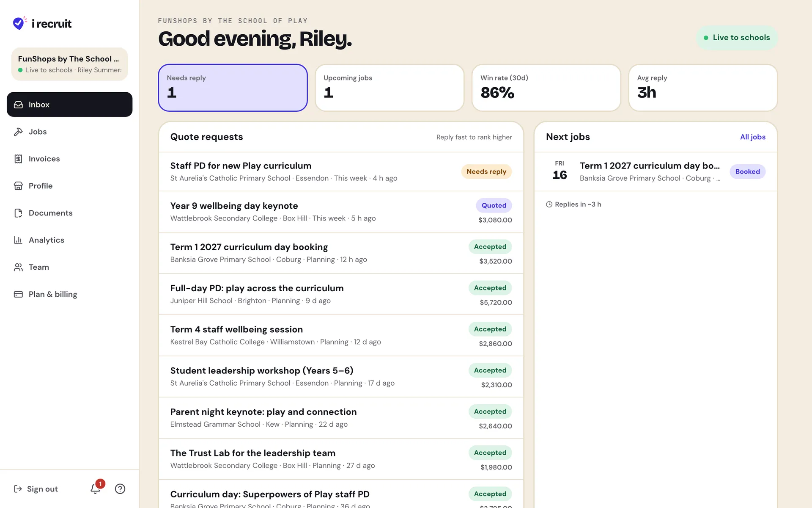Click the Sign out arrow icon

(18, 489)
